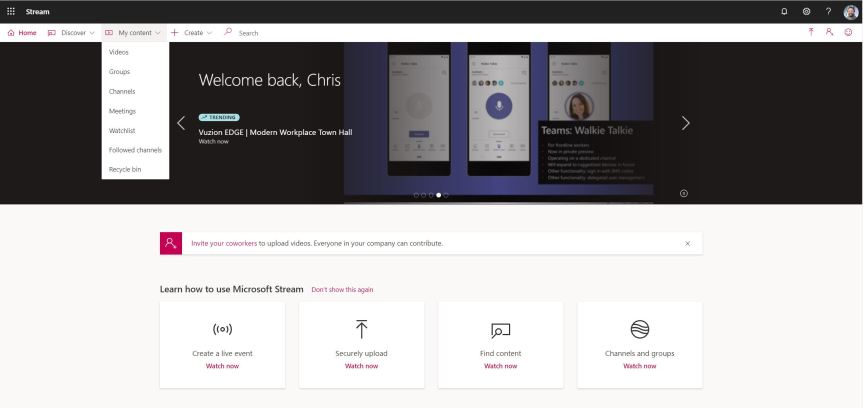Dismiss the invite coworkers banner
863x408 pixels.
pos(687,243)
